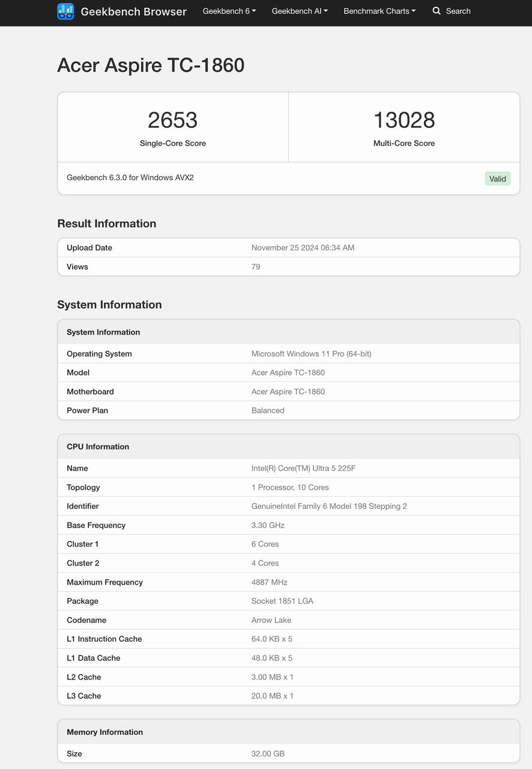Click the memory Size value 32.00 GB

[x=268, y=753]
